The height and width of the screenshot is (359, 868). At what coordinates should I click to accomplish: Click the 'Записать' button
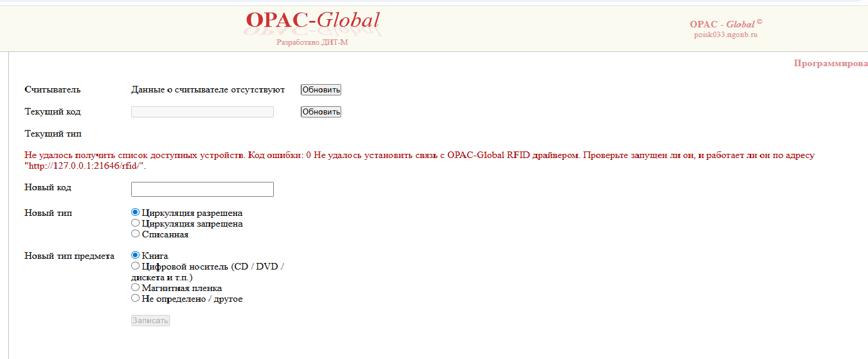click(150, 321)
